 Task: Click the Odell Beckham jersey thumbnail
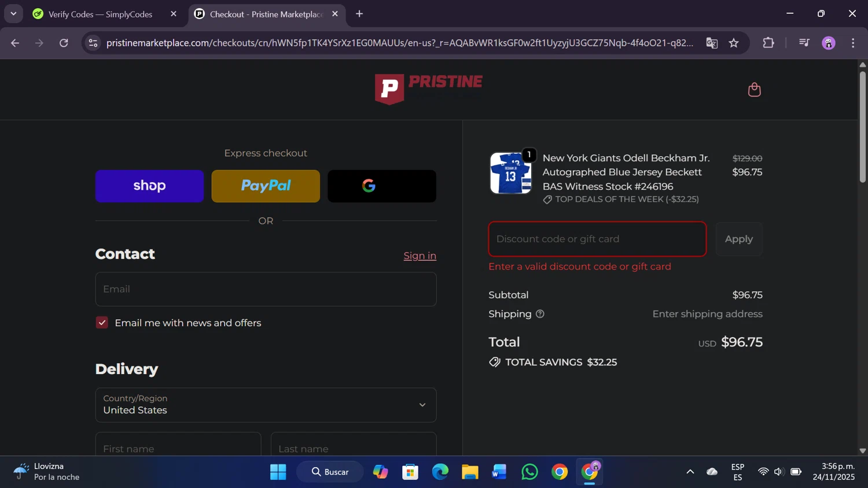pos(510,173)
